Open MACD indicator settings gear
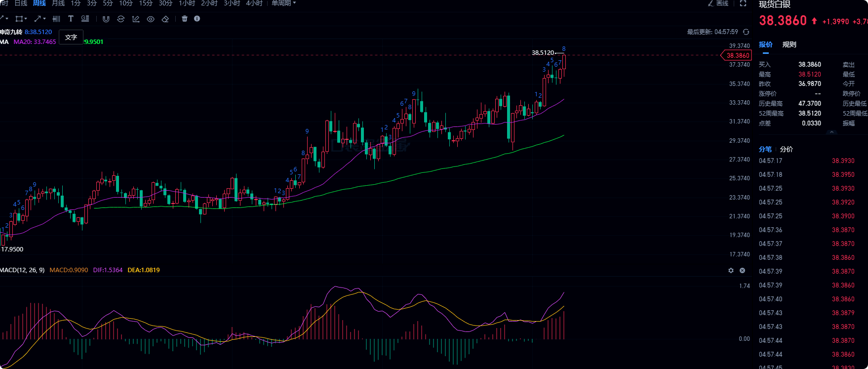This screenshot has height=369, width=868. [731, 270]
